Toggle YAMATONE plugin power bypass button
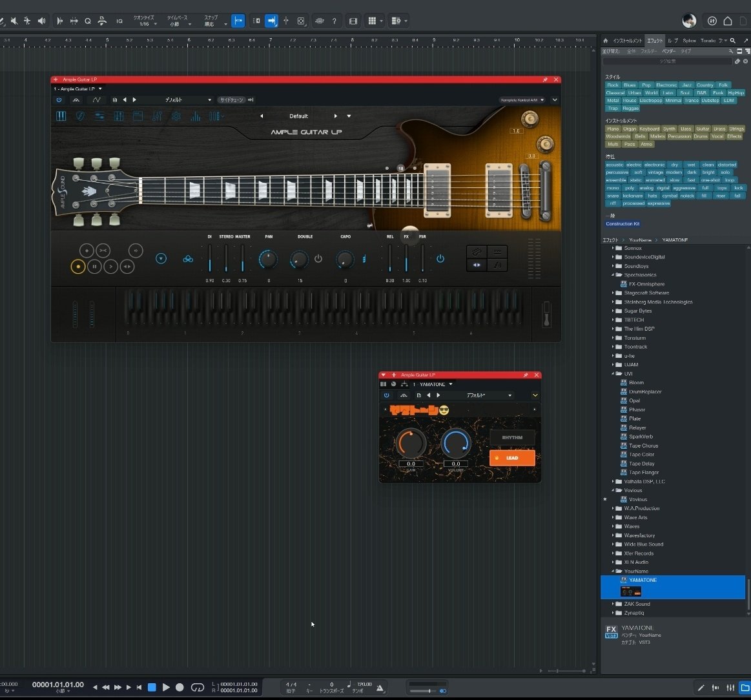Viewport: 751px width, 700px height. (x=387, y=395)
